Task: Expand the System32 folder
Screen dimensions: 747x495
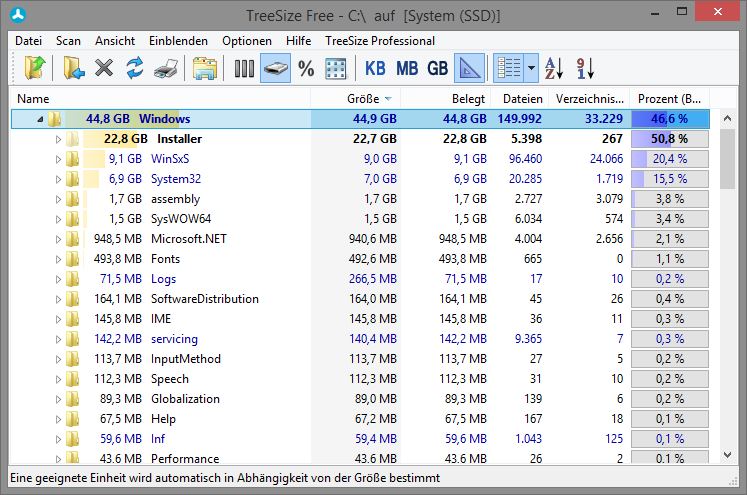Action: click(58, 180)
